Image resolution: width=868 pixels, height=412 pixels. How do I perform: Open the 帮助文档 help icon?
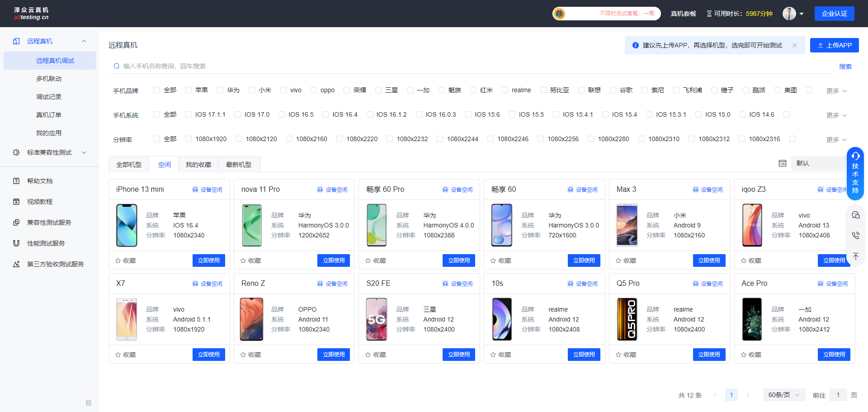(16, 181)
